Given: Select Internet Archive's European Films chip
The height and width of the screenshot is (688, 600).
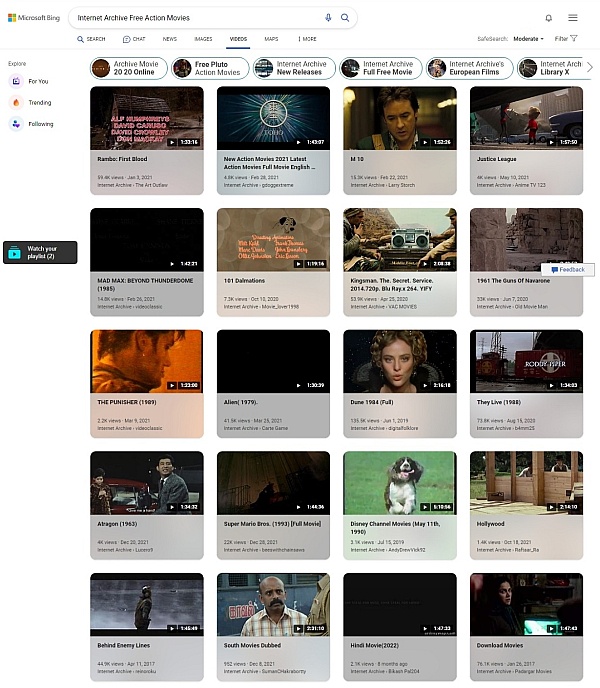Looking at the screenshot, I should (470, 68).
